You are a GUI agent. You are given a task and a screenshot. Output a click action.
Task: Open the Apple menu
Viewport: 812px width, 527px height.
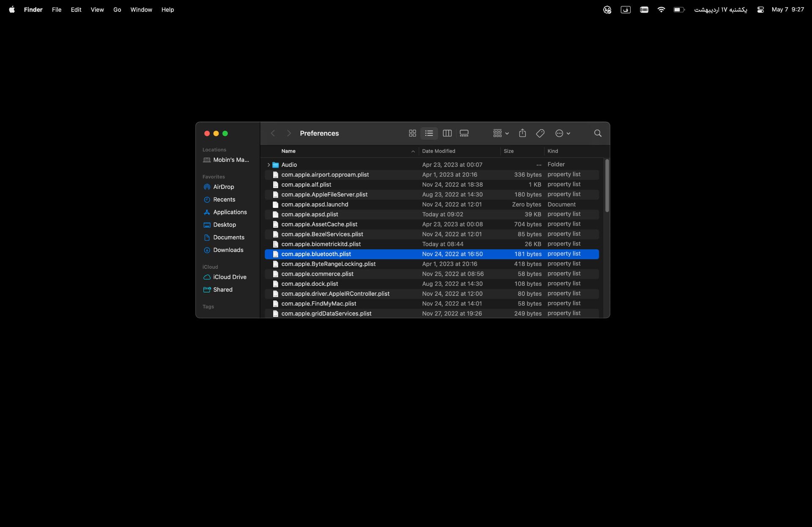12,9
